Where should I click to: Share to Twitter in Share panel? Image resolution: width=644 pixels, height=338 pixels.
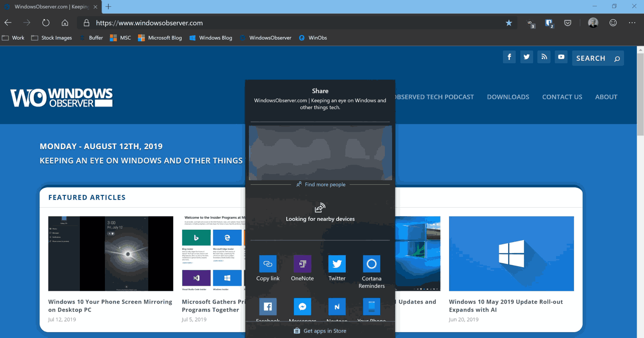(337, 268)
